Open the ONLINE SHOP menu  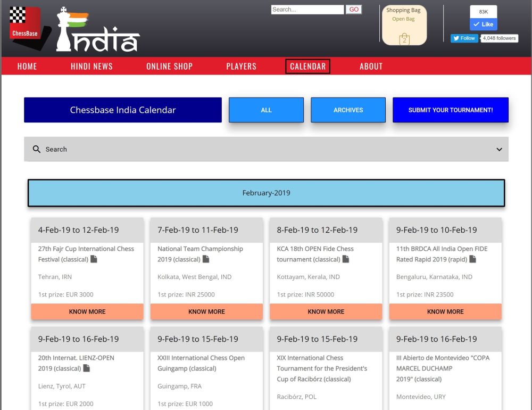(169, 66)
